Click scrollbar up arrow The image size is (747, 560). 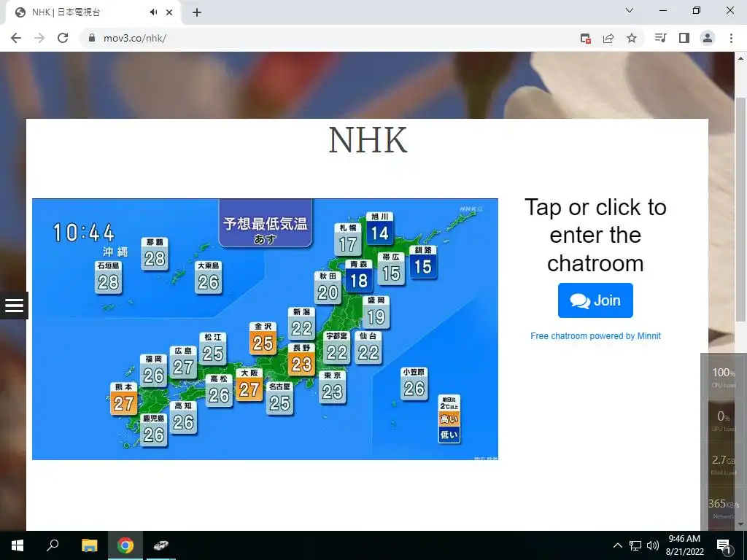(x=740, y=58)
